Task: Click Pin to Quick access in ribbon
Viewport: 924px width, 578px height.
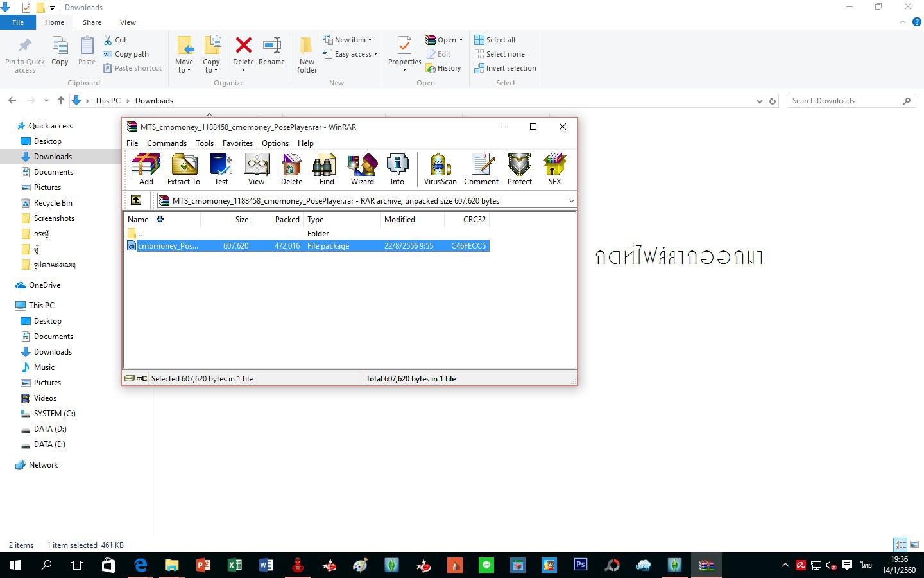Action: [25, 55]
